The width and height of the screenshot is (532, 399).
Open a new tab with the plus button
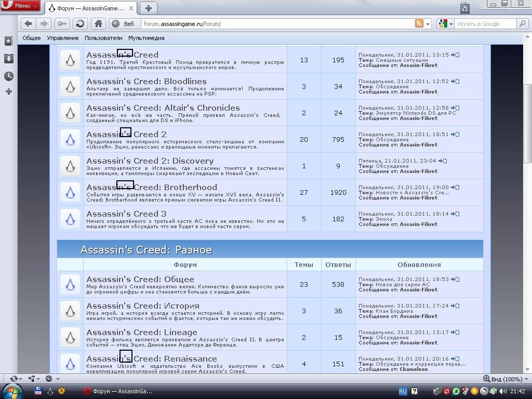click(148, 8)
